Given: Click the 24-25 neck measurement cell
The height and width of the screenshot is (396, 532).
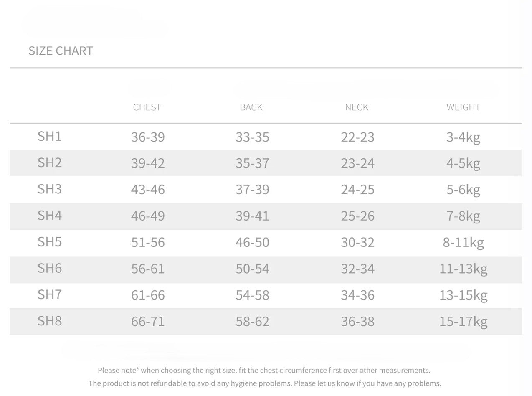Looking at the screenshot, I should coord(357,190).
